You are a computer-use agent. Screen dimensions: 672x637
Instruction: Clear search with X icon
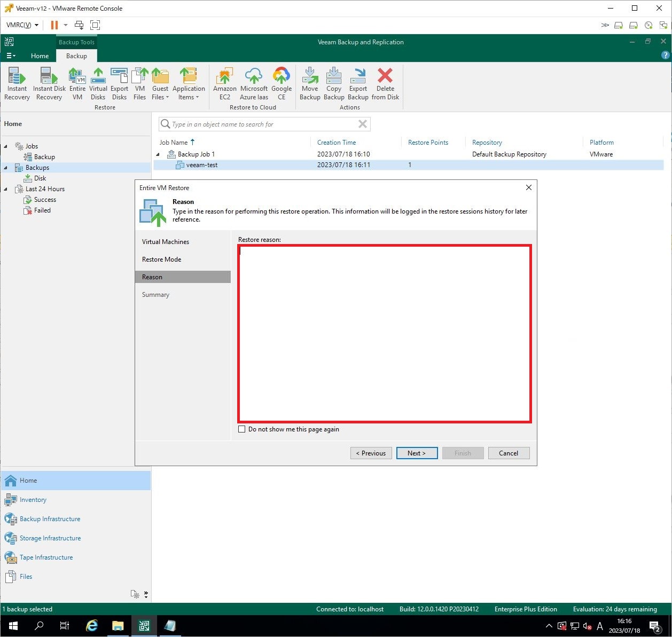pyautogui.click(x=362, y=124)
